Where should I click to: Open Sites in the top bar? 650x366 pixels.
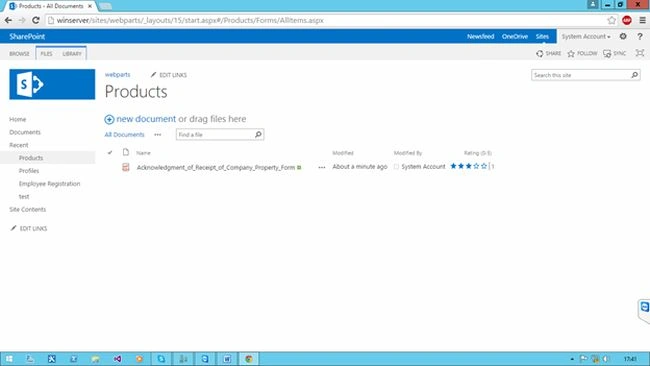(542, 36)
